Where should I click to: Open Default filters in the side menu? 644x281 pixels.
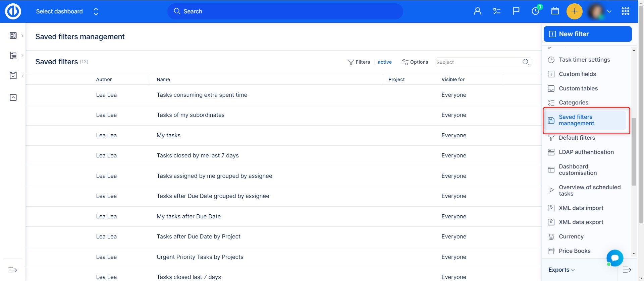click(577, 138)
